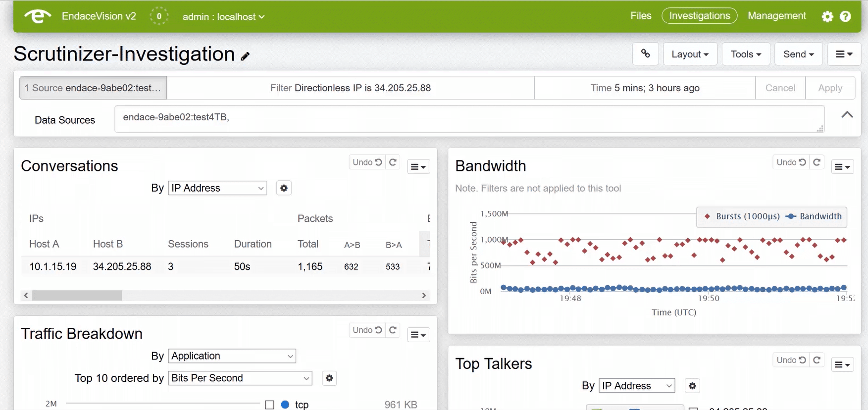This screenshot has width=868, height=410.
Task: Sort by Duration column header
Action: (x=253, y=244)
